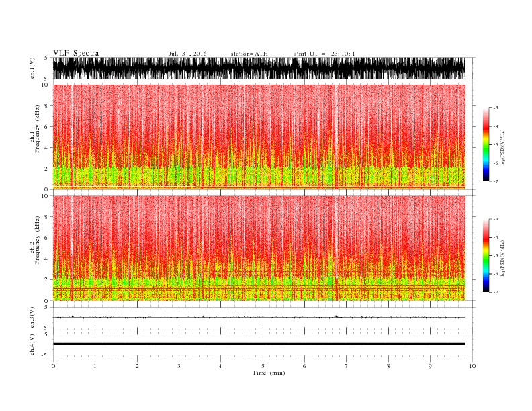Click the ch.2 color scale bar
532x411 pixels.
[486, 255]
